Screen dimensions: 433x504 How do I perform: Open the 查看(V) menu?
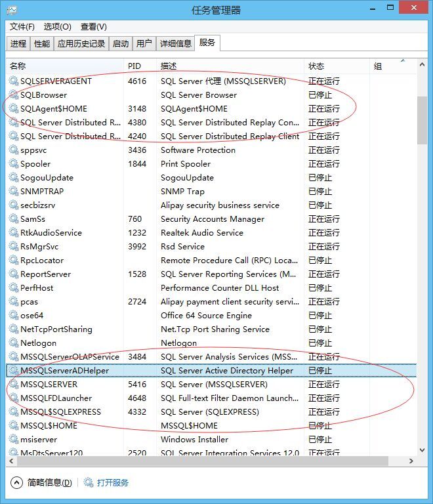tap(93, 27)
